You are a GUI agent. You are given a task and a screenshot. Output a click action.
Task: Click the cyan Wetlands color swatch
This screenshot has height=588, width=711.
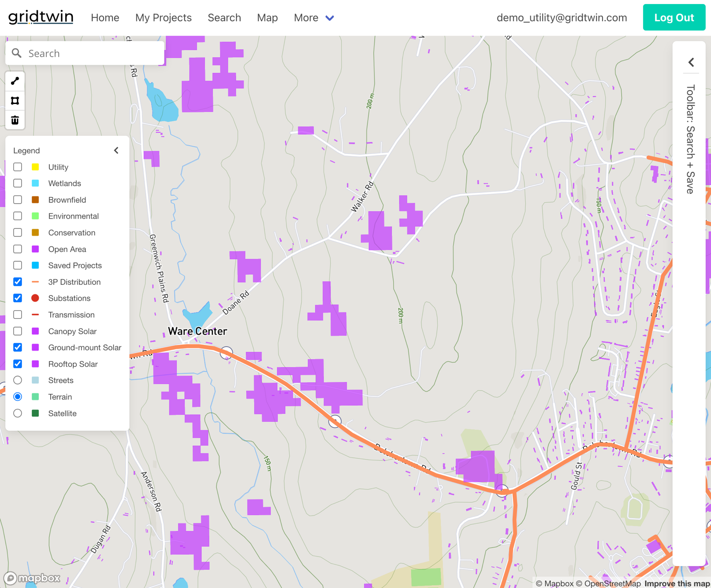36,184
